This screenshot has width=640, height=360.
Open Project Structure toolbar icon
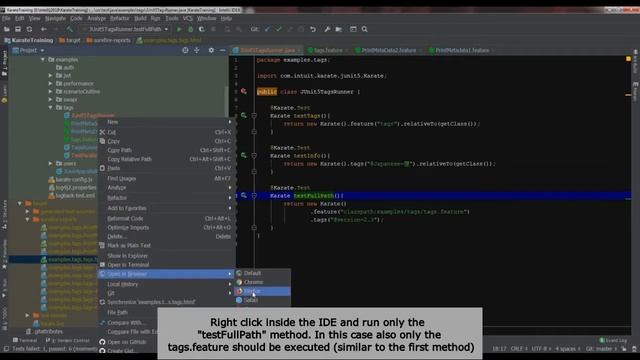point(338,29)
